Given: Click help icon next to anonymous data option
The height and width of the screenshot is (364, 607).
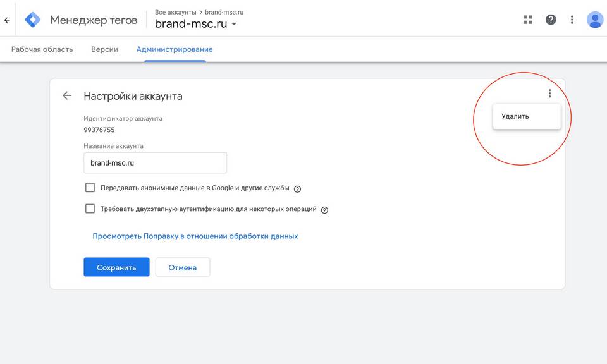Looking at the screenshot, I should pyautogui.click(x=297, y=188).
